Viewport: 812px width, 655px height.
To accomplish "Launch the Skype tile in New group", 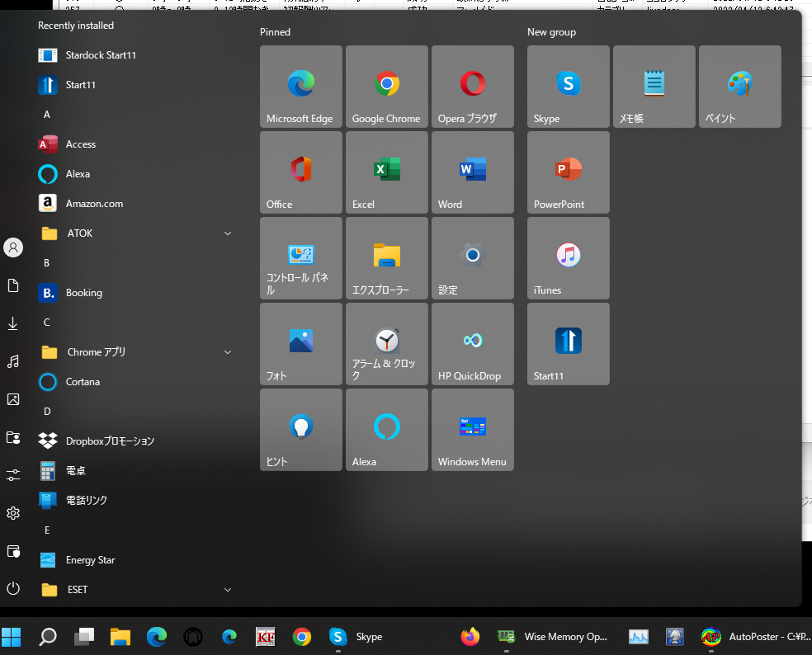I will coord(568,87).
